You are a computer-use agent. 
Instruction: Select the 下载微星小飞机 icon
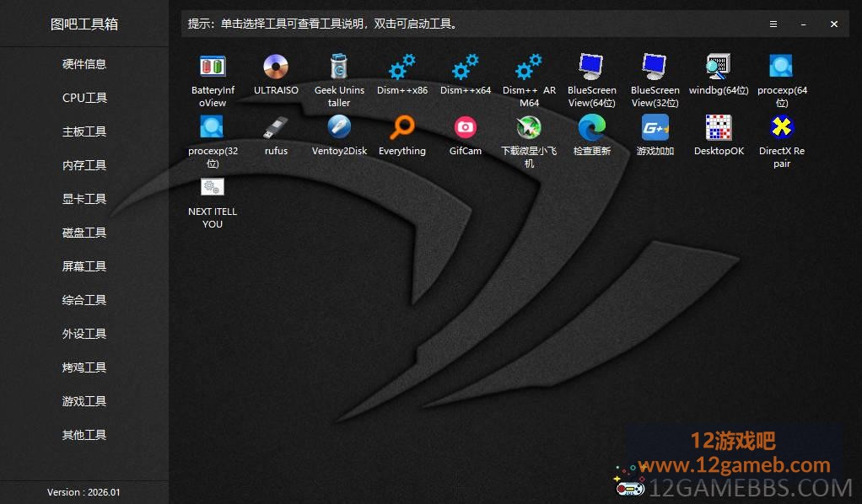[528, 127]
